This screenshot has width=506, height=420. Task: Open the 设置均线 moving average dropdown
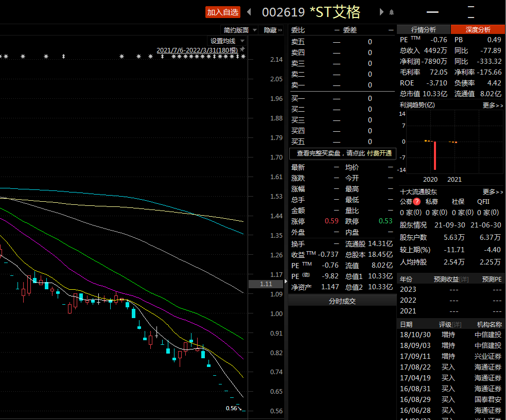tap(227, 41)
